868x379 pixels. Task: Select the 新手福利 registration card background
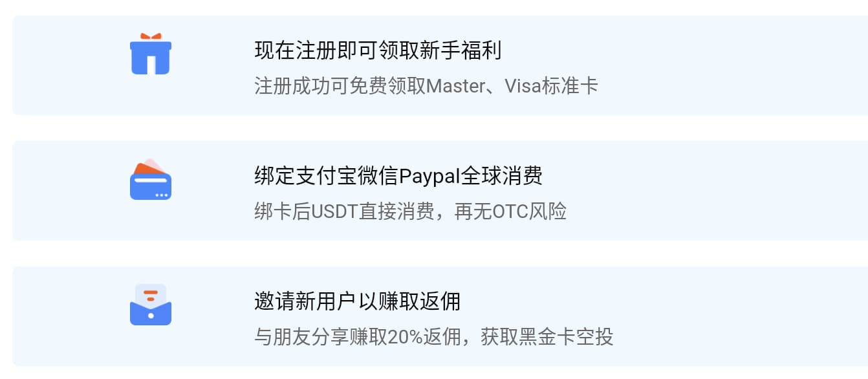[x=440, y=65]
